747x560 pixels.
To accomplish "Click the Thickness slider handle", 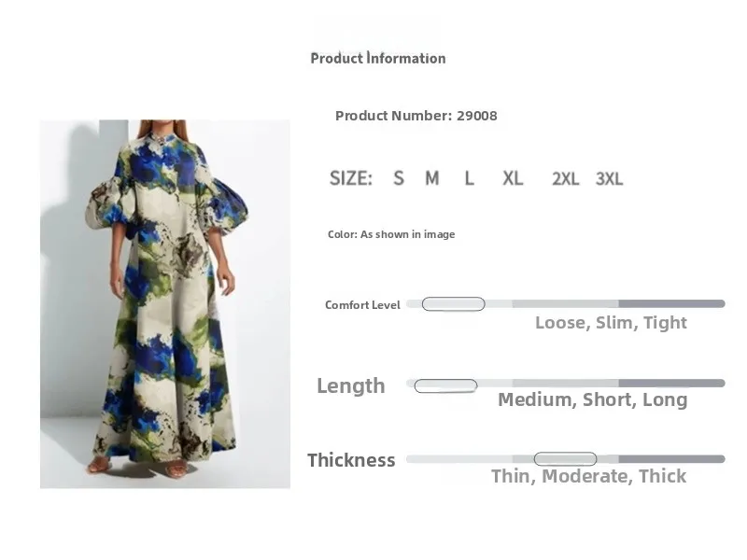I will pos(565,459).
